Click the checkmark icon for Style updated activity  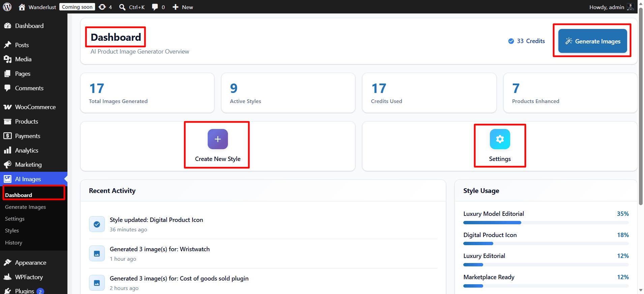[x=97, y=224]
